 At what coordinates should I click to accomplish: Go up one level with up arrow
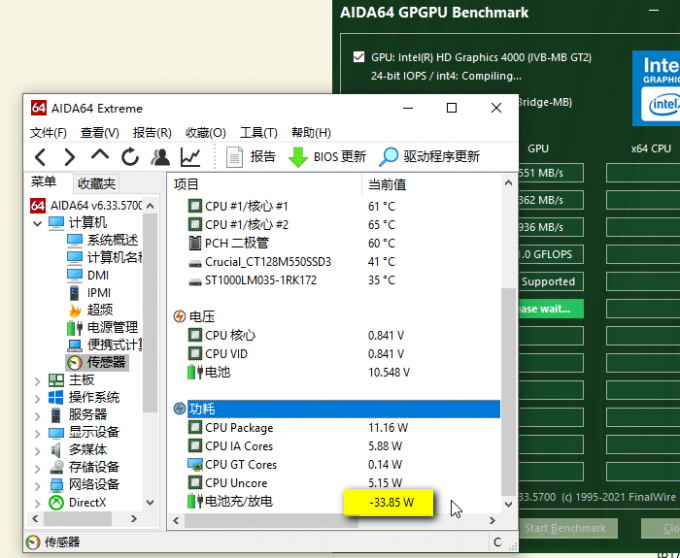(100, 156)
